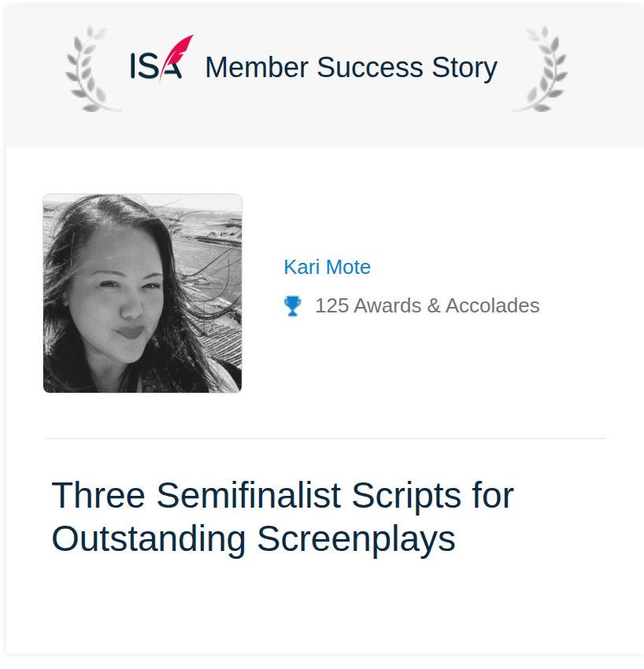Click the horizontal divider below the photo
The height and width of the screenshot is (669, 644).
[x=325, y=438]
